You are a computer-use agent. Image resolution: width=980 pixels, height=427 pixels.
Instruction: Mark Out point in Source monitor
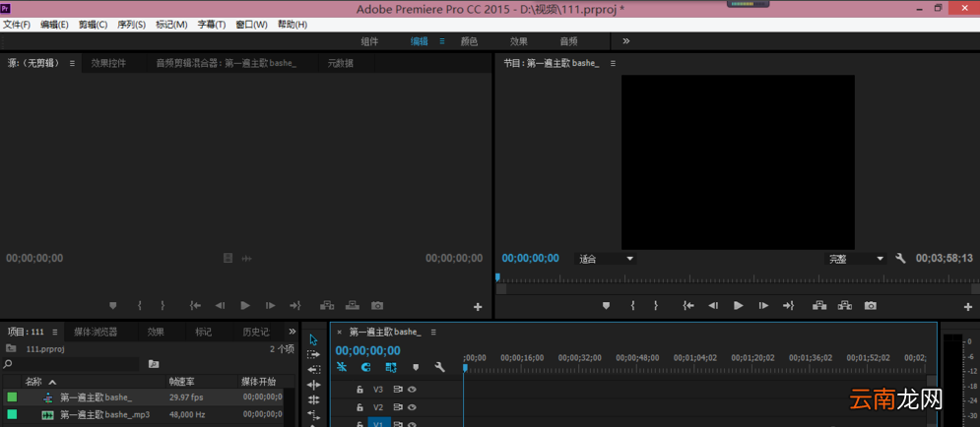[x=163, y=305]
